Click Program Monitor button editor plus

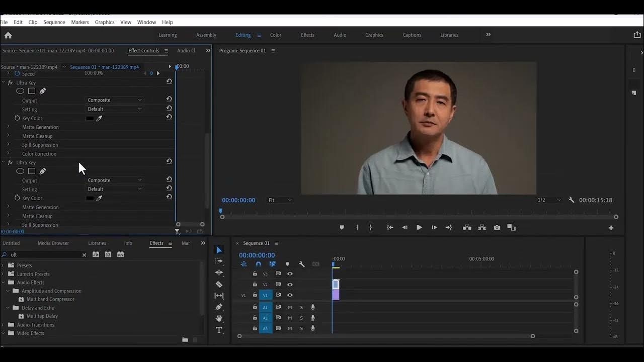click(x=611, y=228)
